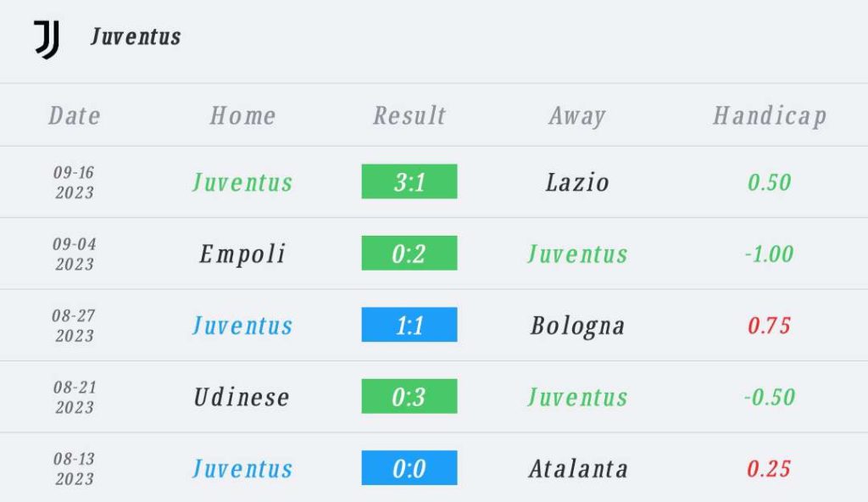Open the Bologna team link
Viewport: 868px width, 502px height.
click(577, 326)
